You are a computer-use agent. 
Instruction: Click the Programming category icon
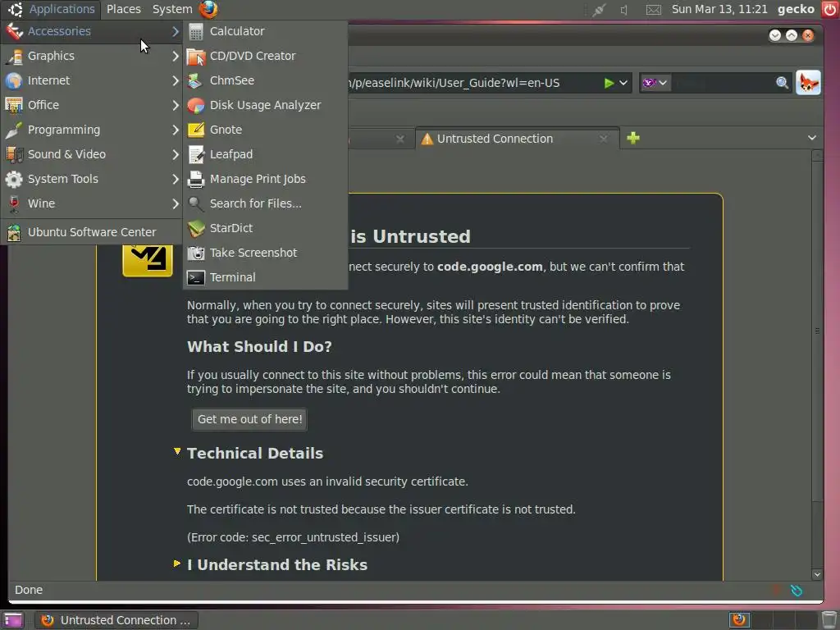tap(14, 130)
